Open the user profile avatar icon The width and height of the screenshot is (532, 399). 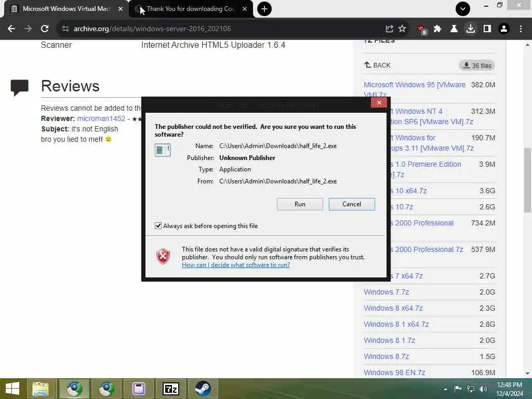click(x=504, y=29)
